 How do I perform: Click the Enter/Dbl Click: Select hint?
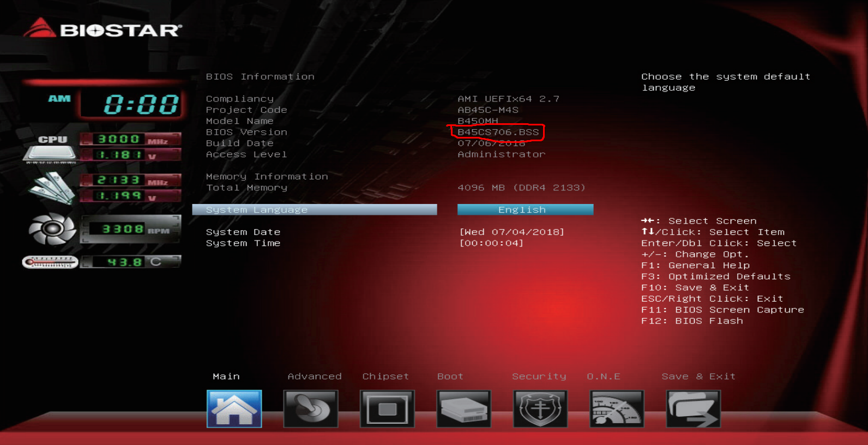pos(719,243)
